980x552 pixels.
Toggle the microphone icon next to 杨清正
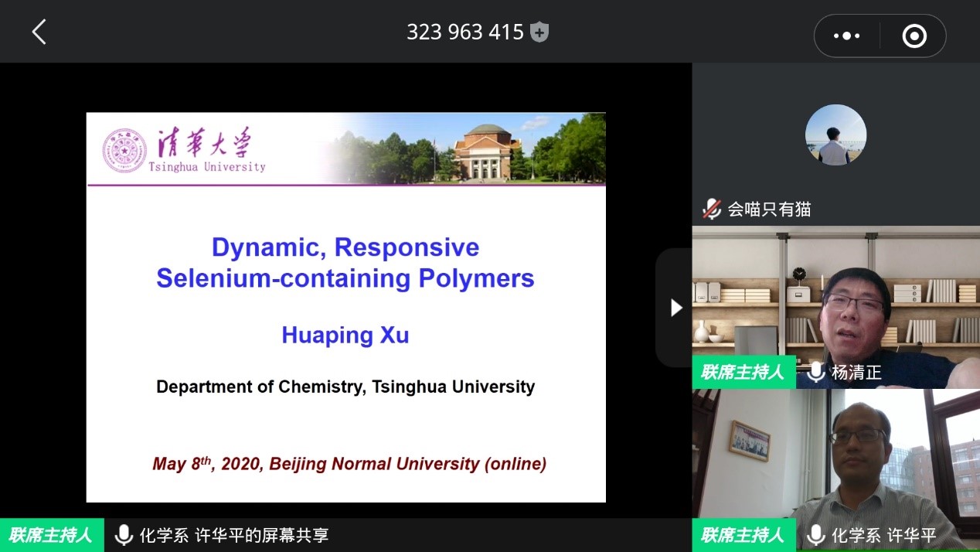click(x=815, y=372)
